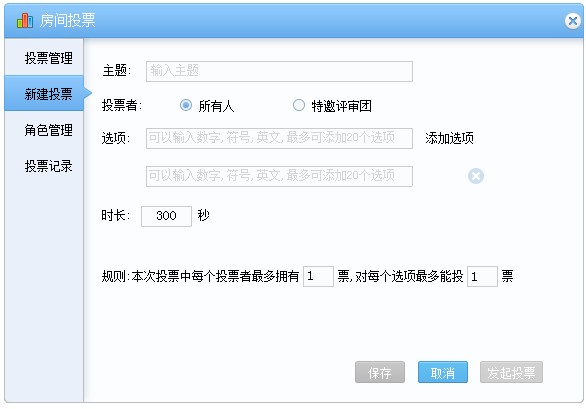Screen dimensions: 586x409
Task: Click the first 选项 input field
Action: point(279,138)
